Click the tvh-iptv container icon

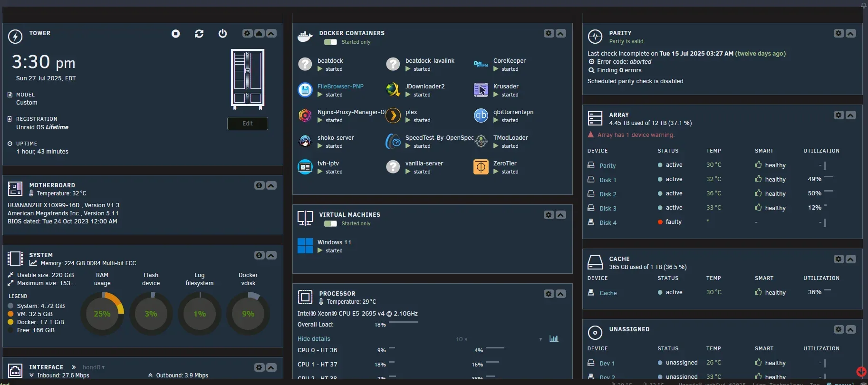coord(305,167)
